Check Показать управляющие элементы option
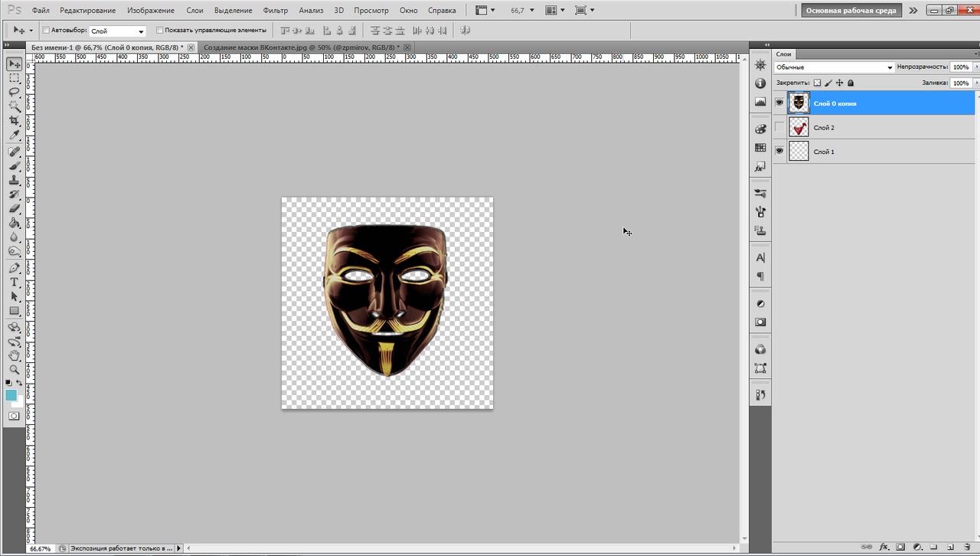Viewport: 980px width, 556px height. [159, 31]
